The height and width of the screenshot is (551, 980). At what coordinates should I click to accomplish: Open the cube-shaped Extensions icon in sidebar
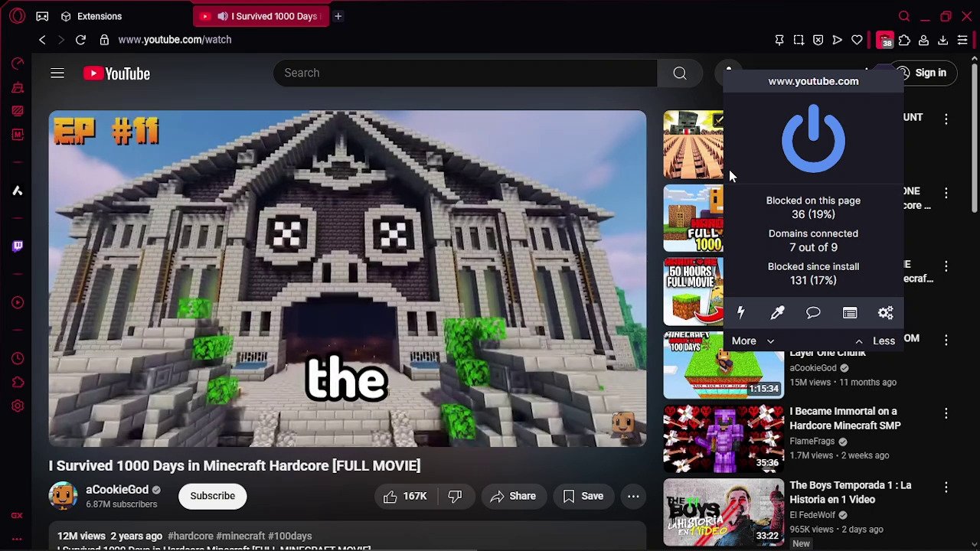tap(18, 382)
